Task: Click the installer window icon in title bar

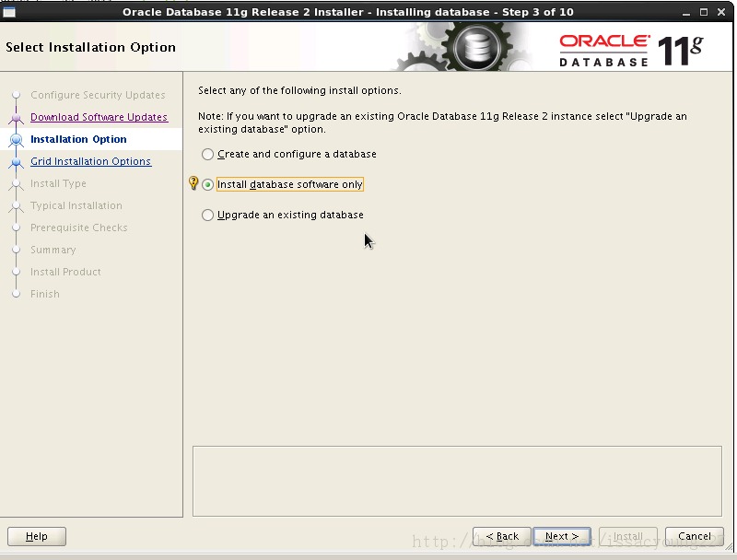Action: 10,11
